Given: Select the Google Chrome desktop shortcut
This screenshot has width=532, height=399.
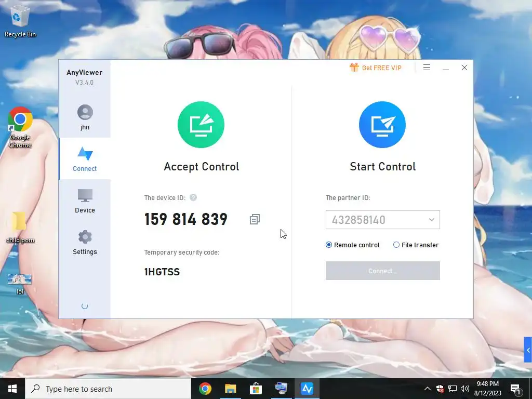Looking at the screenshot, I should click(20, 127).
